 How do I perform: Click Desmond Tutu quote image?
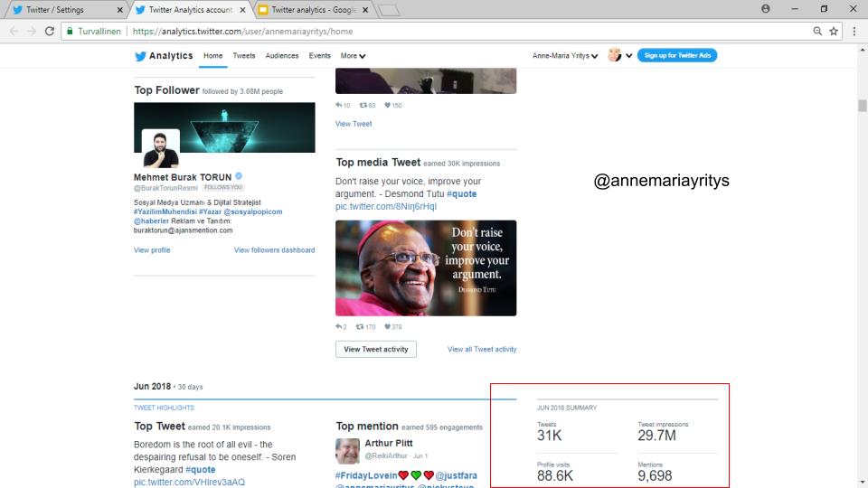click(x=426, y=267)
